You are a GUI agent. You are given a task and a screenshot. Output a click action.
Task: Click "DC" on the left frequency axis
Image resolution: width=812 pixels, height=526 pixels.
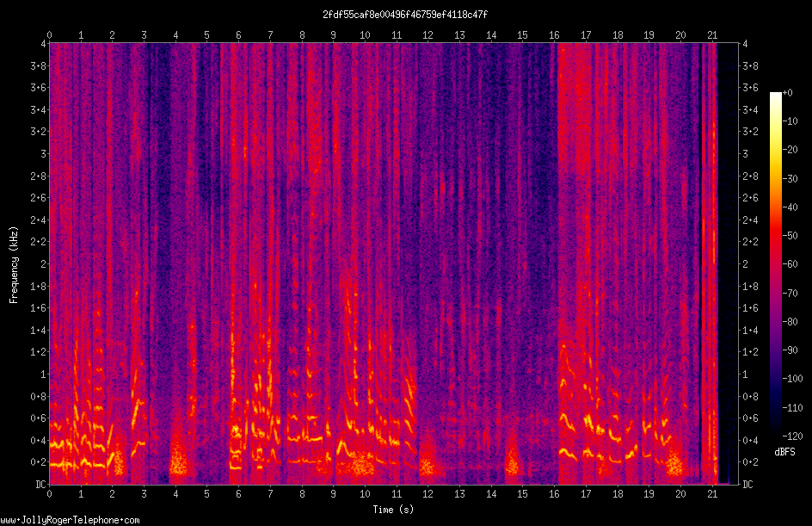point(40,485)
